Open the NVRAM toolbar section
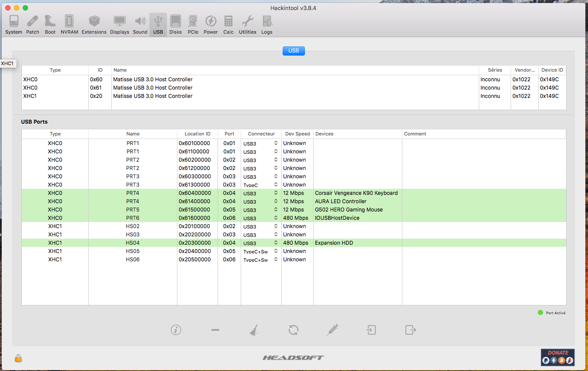The image size is (588, 371). [69, 24]
